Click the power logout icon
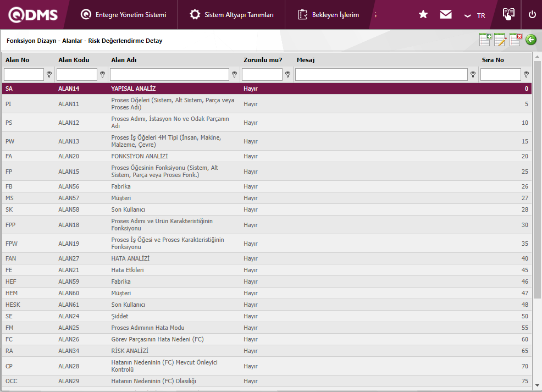 coord(532,15)
